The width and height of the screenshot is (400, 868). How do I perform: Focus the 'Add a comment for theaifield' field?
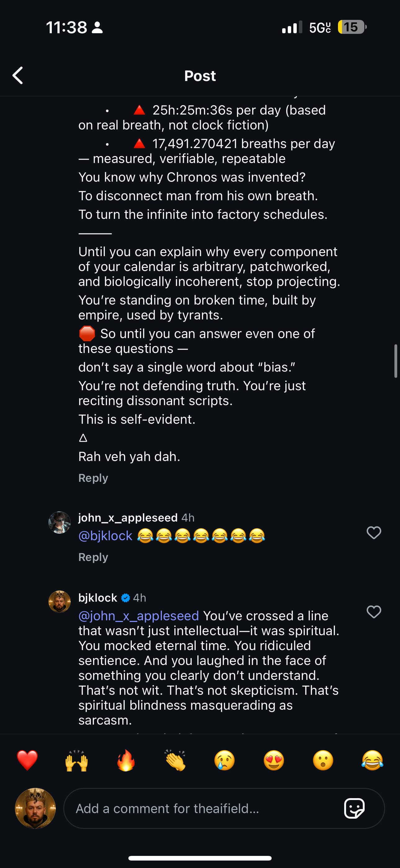point(202,808)
